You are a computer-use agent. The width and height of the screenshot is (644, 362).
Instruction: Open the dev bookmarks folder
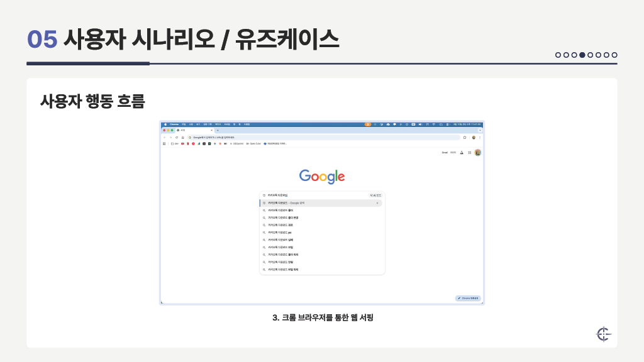coord(174,143)
